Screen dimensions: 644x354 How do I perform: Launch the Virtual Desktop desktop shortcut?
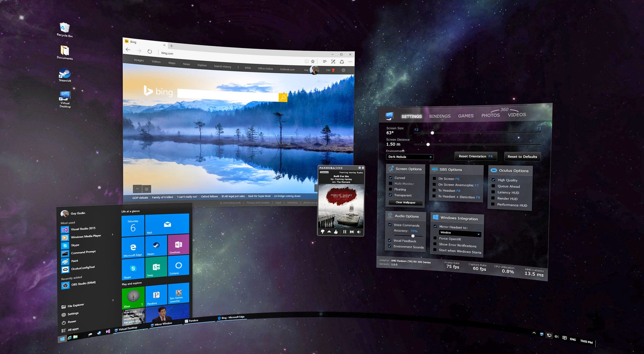[65, 99]
